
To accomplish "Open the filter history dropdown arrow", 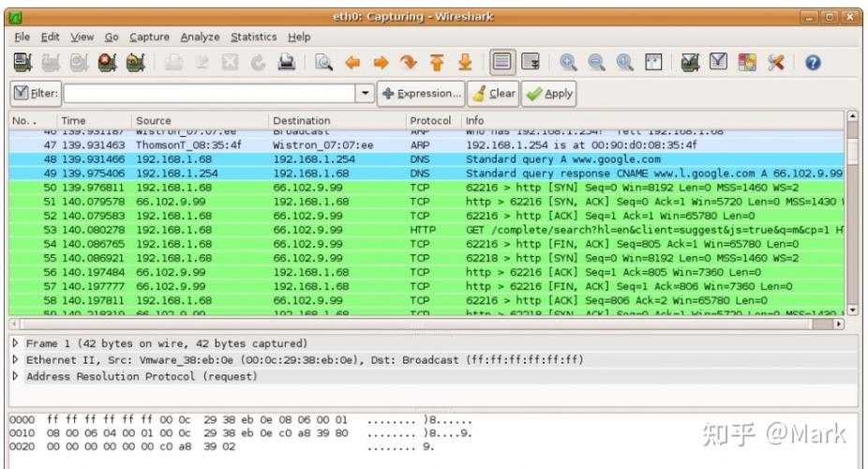I will 365,93.
